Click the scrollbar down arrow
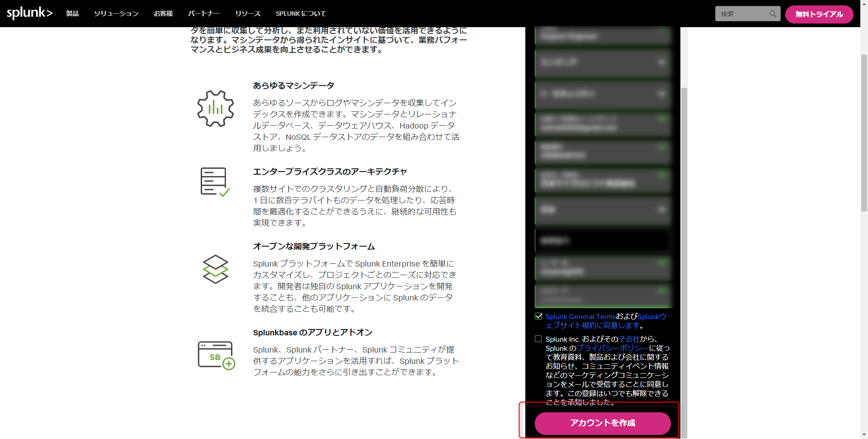 (x=864, y=435)
